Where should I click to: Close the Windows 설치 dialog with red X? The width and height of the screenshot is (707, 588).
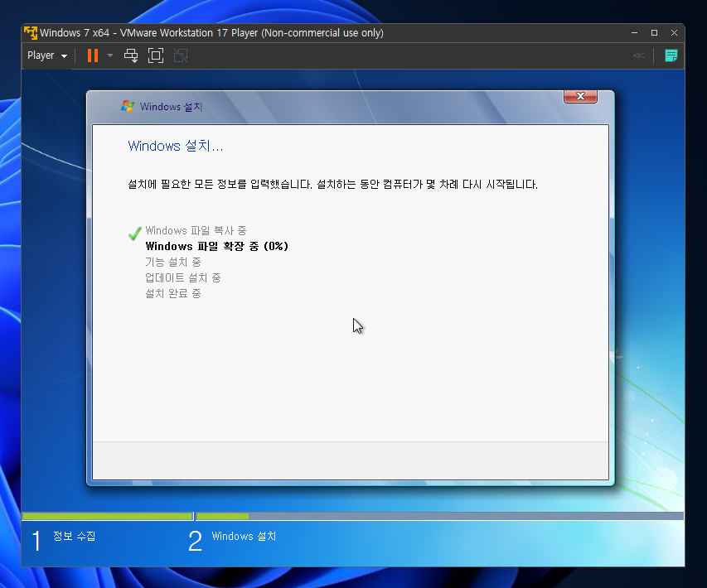click(580, 96)
